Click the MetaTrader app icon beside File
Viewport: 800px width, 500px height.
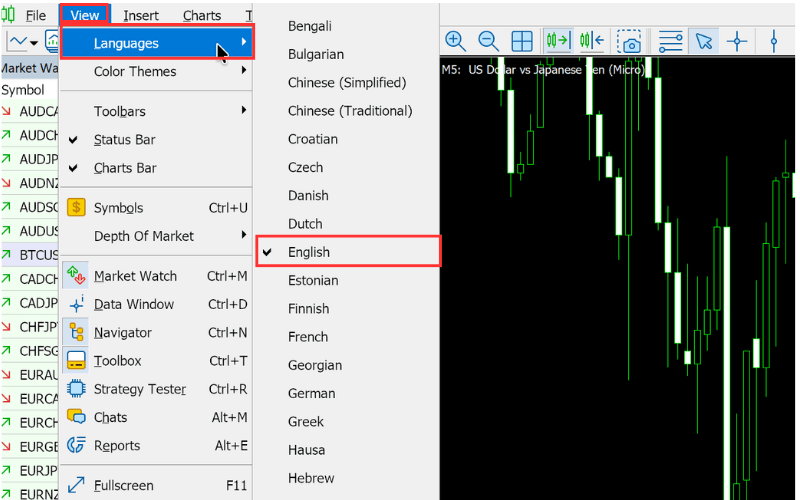click(9, 15)
